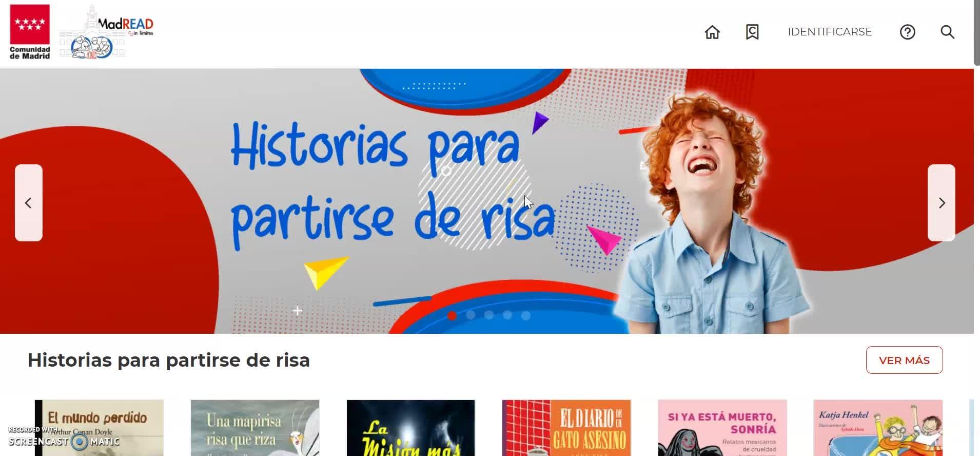Image resolution: width=980 pixels, height=456 pixels.
Task: Open the Historias para partirse de risa heading
Action: pyautogui.click(x=169, y=360)
